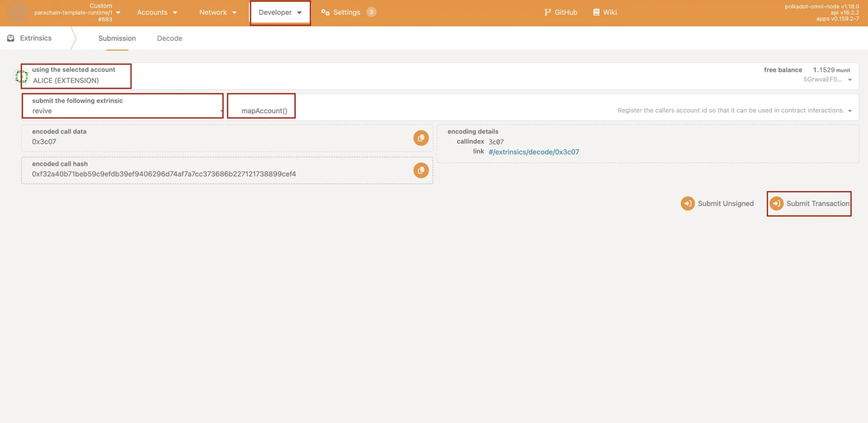This screenshot has height=423, width=868.
Task: Click the free balance 1.1529 munit value
Action: [831, 70]
